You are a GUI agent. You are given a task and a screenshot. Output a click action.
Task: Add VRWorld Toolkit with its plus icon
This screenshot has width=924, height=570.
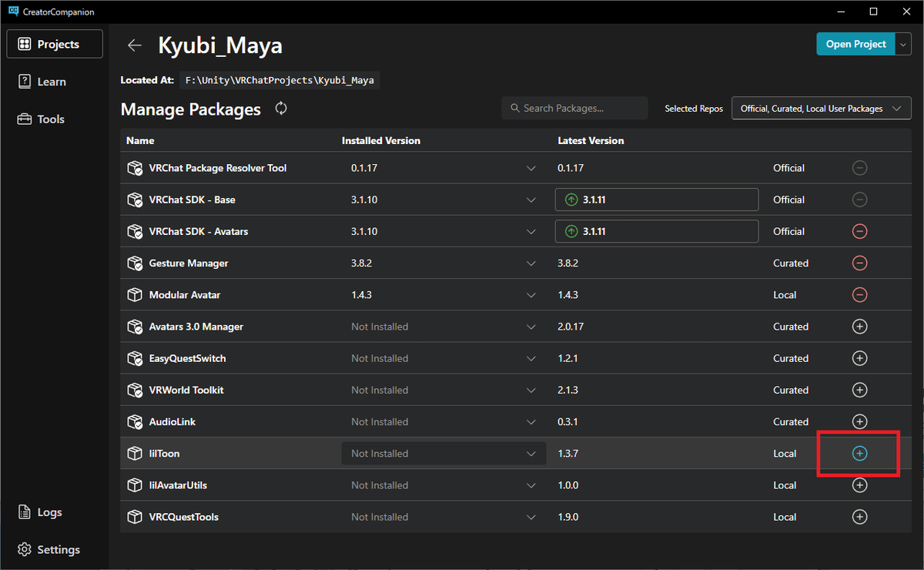(860, 390)
